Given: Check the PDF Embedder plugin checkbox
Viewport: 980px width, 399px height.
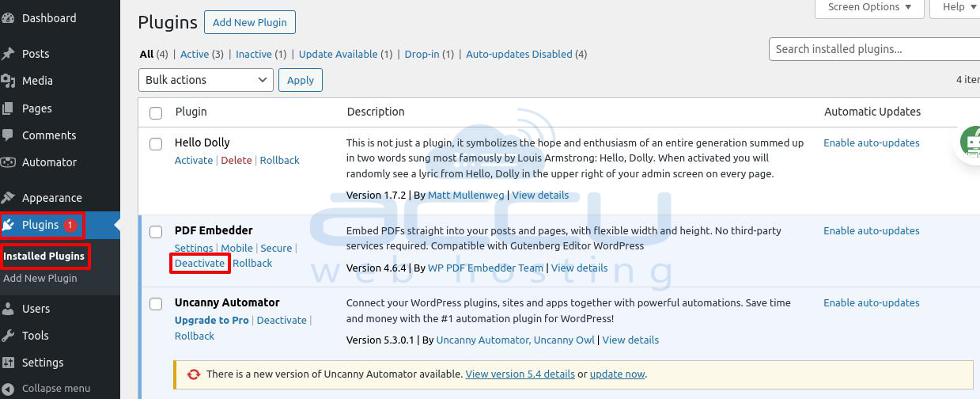Looking at the screenshot, I should click(156, 232).
